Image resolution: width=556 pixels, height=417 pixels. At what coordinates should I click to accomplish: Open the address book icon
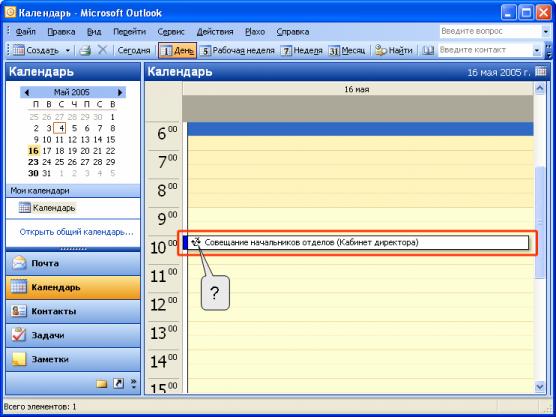[428, 51]
